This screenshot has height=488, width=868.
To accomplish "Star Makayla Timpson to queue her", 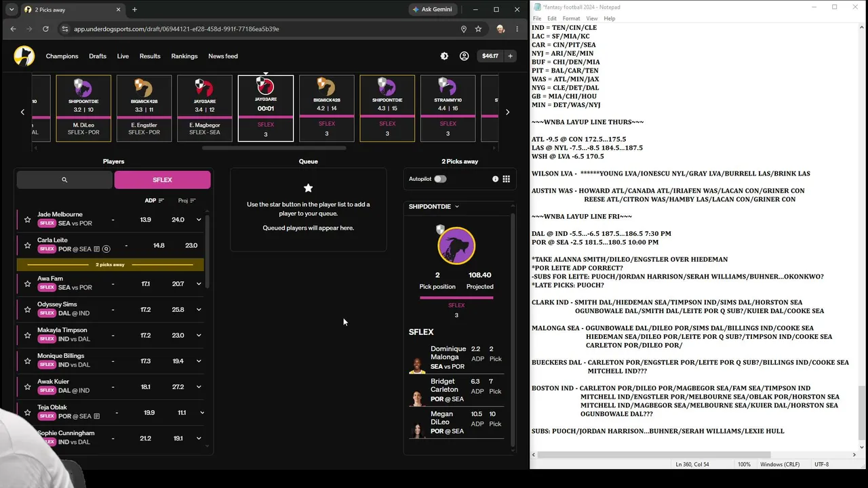I will (28, 335).
